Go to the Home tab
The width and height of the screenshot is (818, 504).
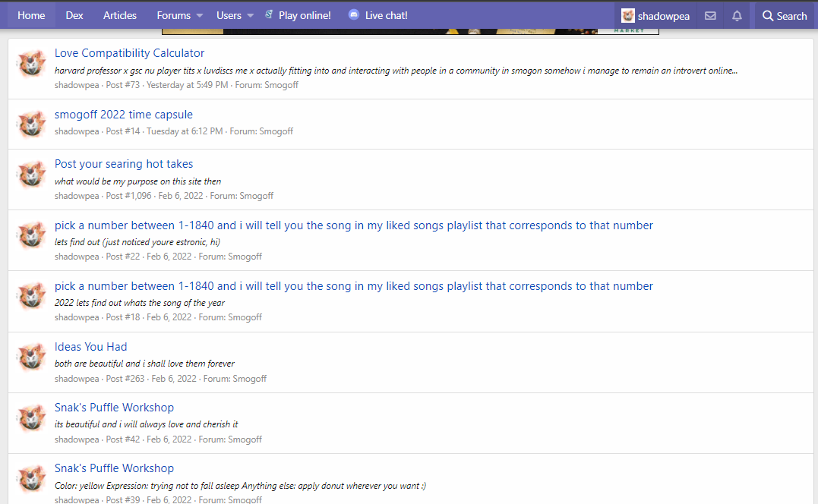(31, 15)
